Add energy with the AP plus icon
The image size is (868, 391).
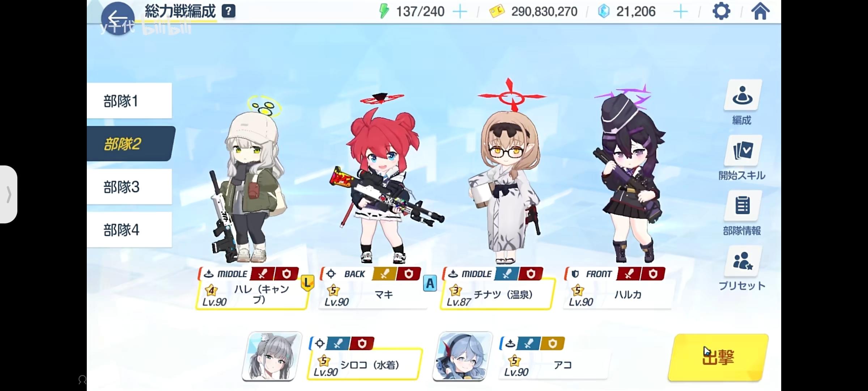click(x=460, y=12)
